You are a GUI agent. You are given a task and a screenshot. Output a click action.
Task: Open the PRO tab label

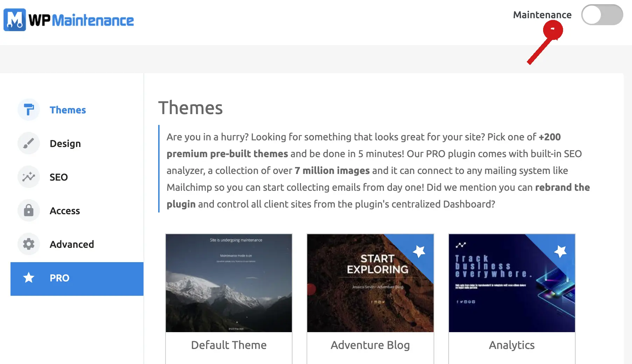click(59, 278)
